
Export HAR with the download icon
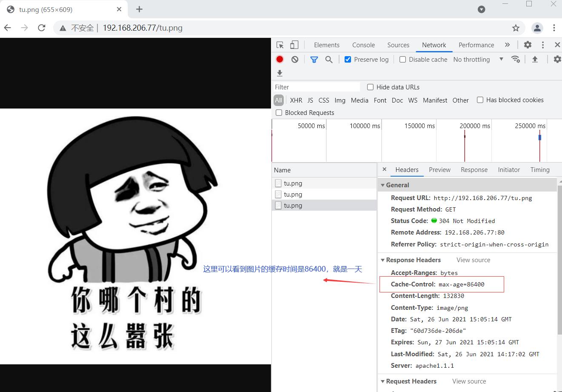click(280, 73)
